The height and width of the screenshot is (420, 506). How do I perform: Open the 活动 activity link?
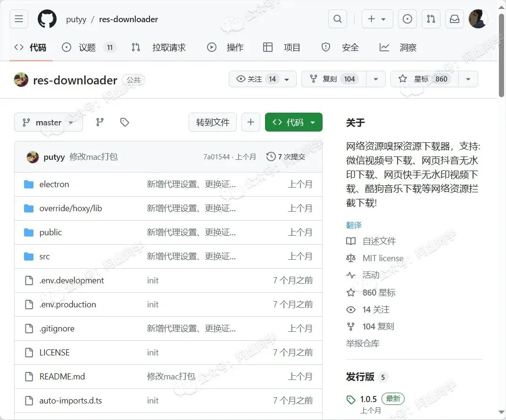pyautogui.click(x=363, y=275)
